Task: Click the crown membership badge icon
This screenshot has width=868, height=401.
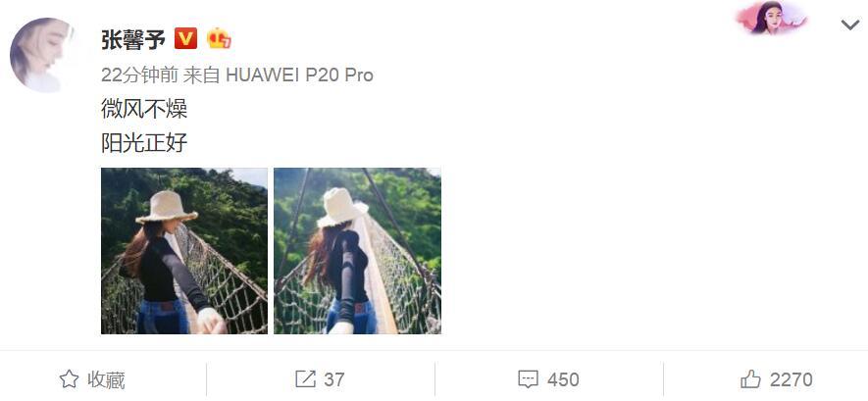Action: point(219,38)
